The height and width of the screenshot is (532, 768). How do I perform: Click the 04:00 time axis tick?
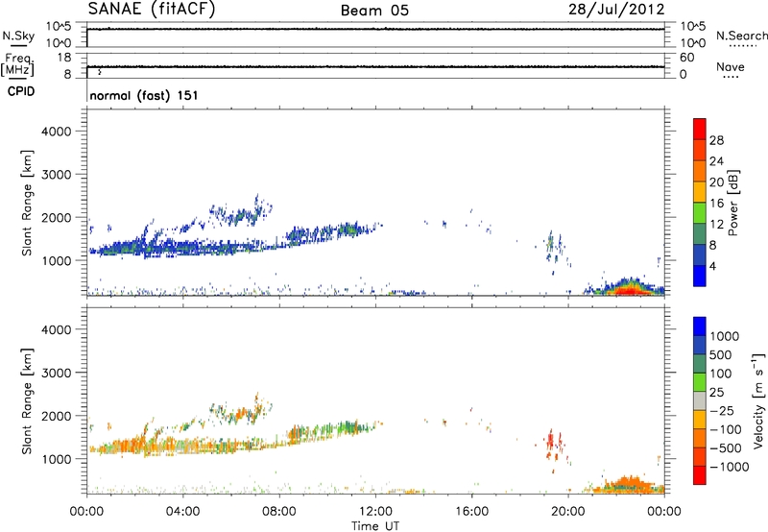pyautogui.click(x=183, y=512)
